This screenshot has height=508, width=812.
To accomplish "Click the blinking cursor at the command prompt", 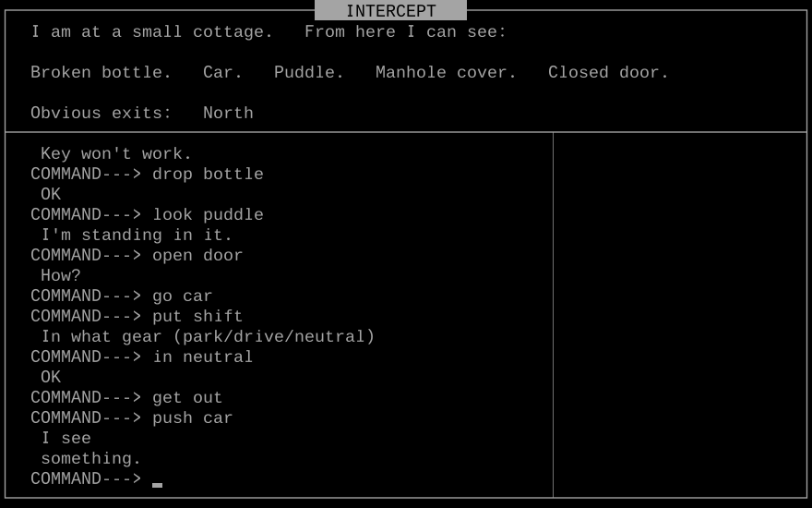I will [x=158, y=483].
